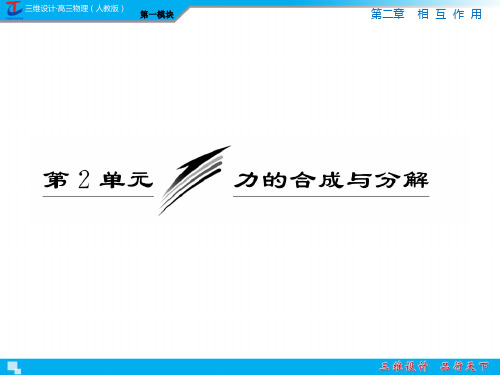Image resolution: width=500 pixels, height=375 pixels.
Task: Click the underline beneath 力的合成与分解
Action: (331, 196)
